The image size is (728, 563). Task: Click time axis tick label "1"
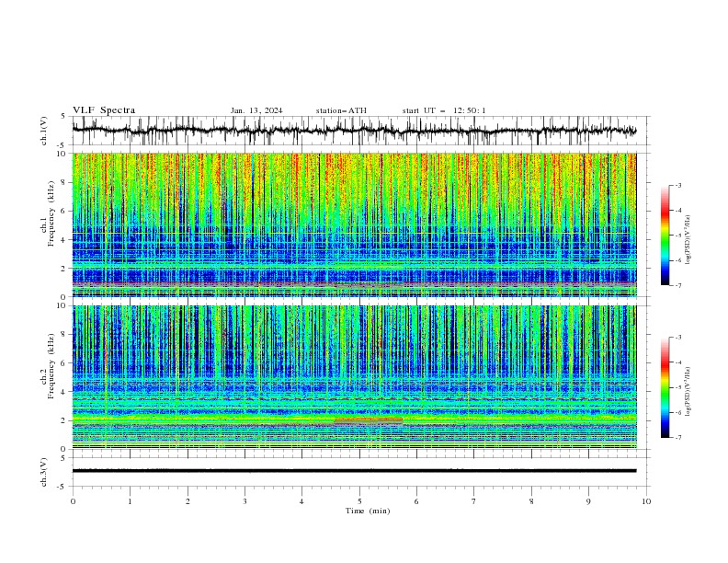(x=130, y=501)
